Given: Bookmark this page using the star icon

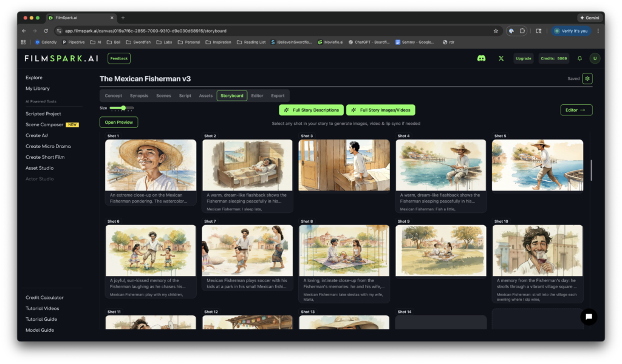Looking at the screenshot, I should pos(496,31).
